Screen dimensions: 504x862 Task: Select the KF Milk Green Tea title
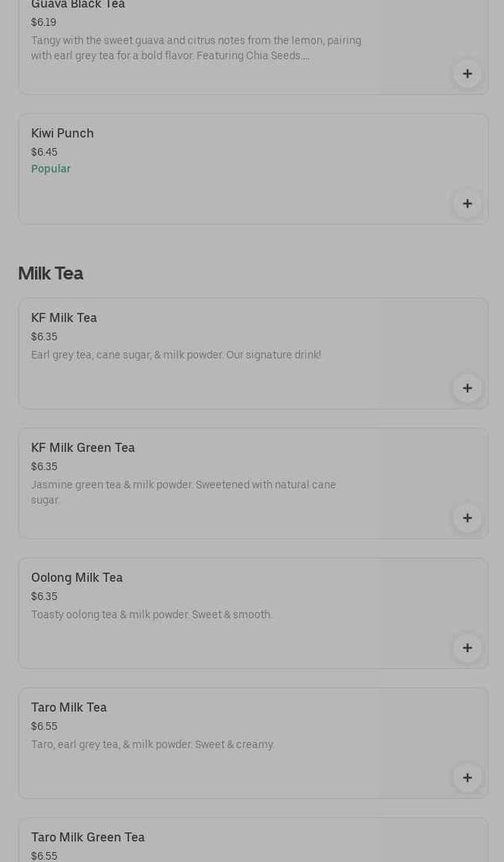83,447
